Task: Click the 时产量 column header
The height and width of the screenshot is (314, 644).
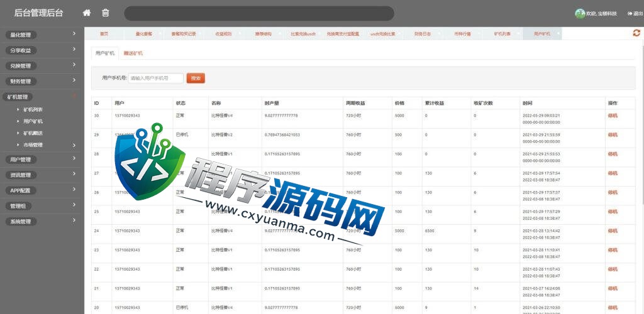Action: (x=272, y=103)
